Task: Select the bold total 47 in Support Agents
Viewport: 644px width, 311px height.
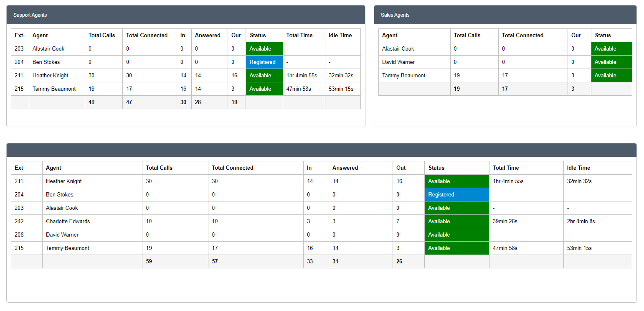Action: (129, 102)
